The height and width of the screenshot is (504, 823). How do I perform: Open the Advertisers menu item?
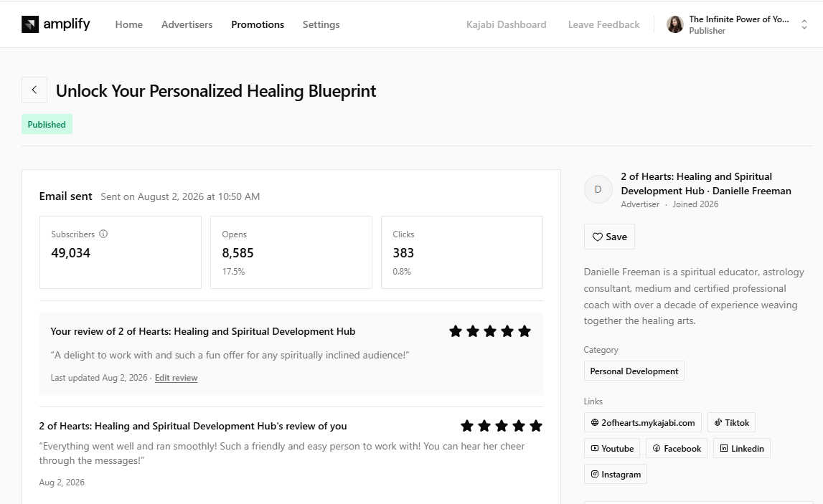[187, 24]
